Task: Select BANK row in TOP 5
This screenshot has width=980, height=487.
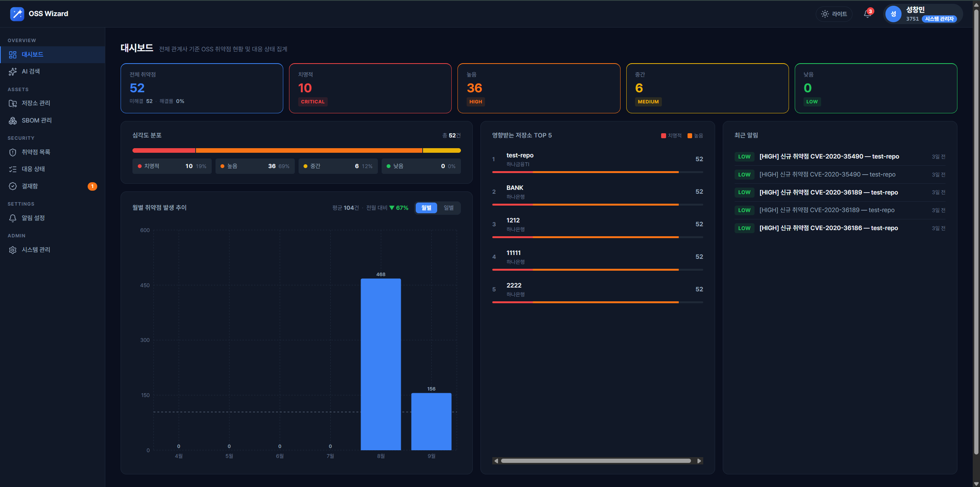Action: coord(598,194)
